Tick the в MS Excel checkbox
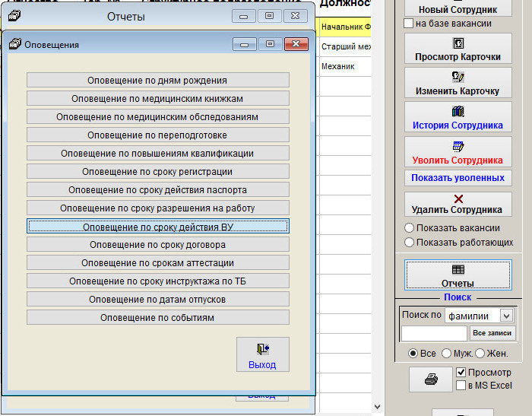Screen dimensions: 532x416 click(461, 386)
